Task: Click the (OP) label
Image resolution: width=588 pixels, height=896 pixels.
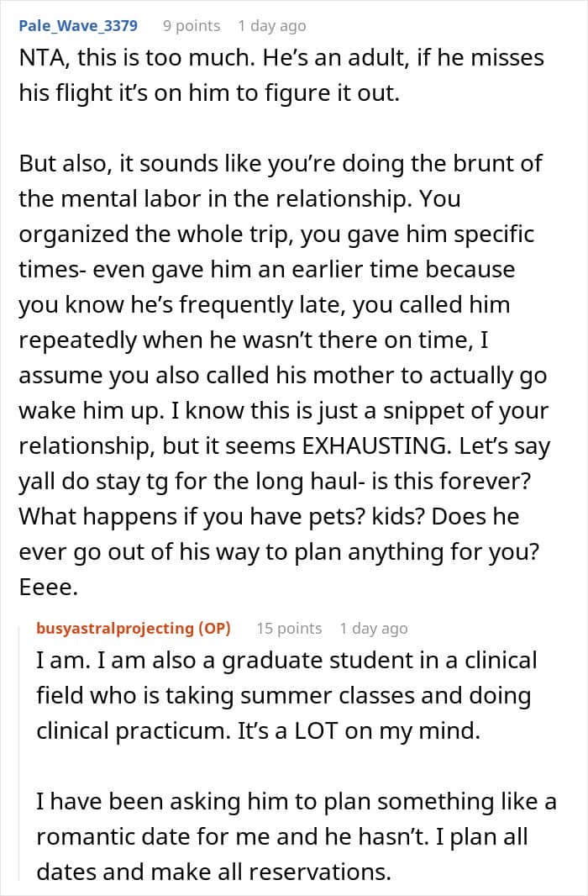Action: 213,628
